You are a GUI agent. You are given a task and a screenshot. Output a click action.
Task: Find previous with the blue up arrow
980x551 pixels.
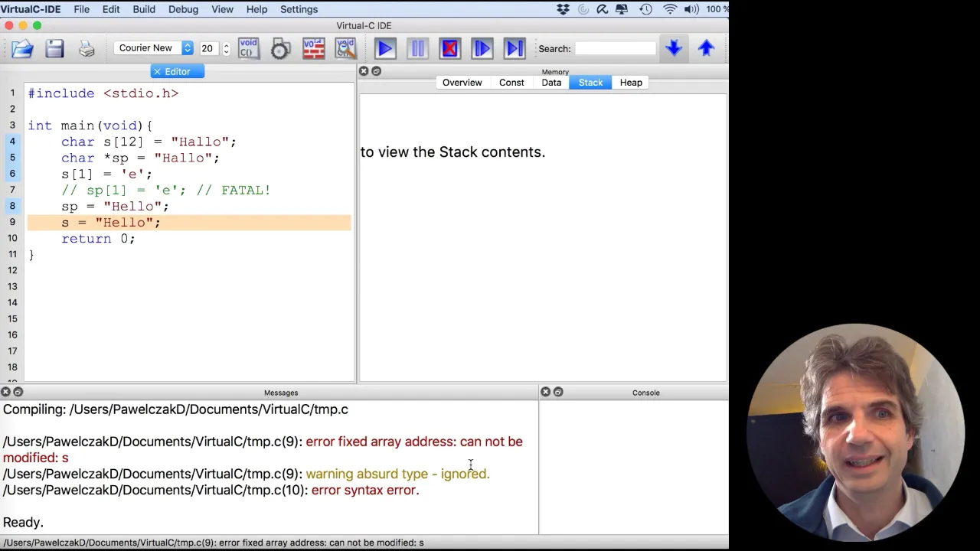click(x=706, y=48)
